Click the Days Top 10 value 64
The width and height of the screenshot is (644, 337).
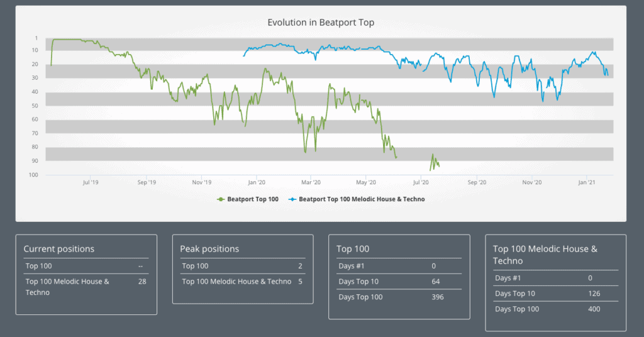click(435, 282)
